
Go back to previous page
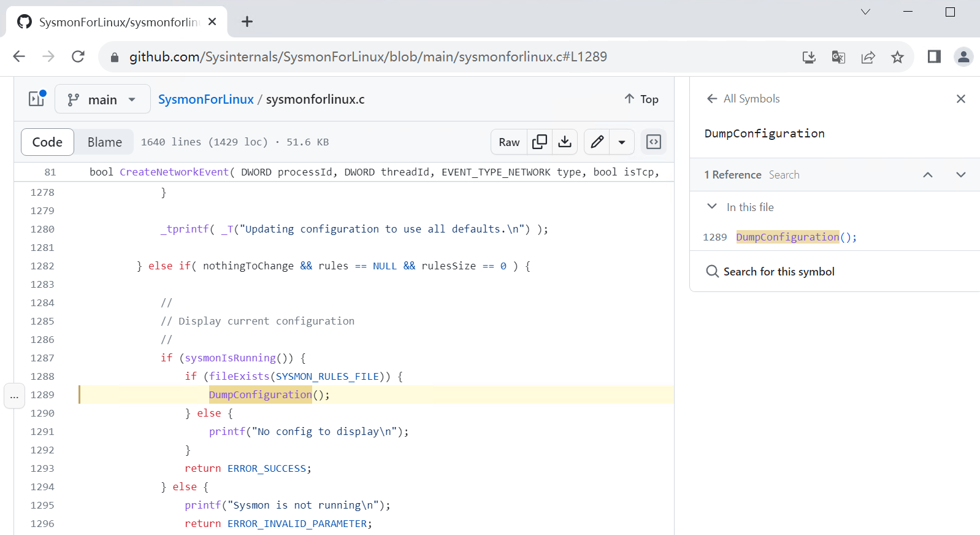click(19, 56)
